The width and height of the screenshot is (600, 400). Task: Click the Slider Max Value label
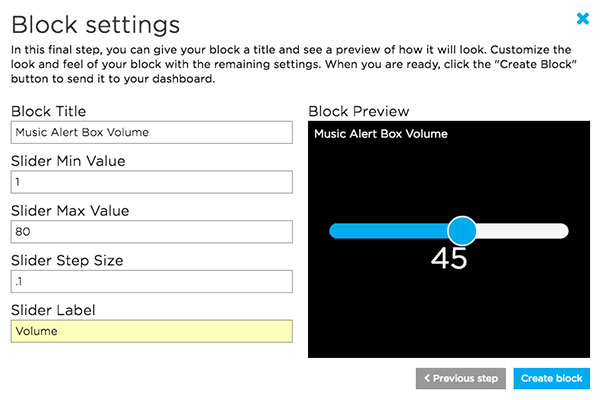click(69, 210)
